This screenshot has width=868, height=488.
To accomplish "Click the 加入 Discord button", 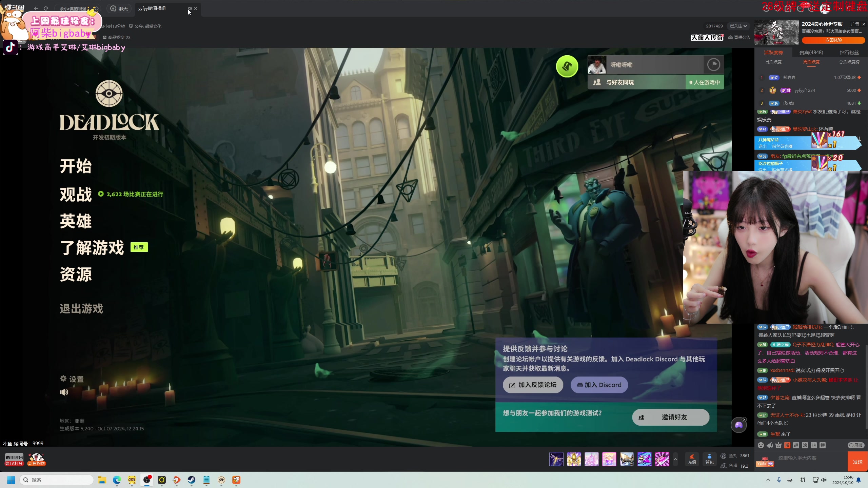I will click(x=599, y=385).
